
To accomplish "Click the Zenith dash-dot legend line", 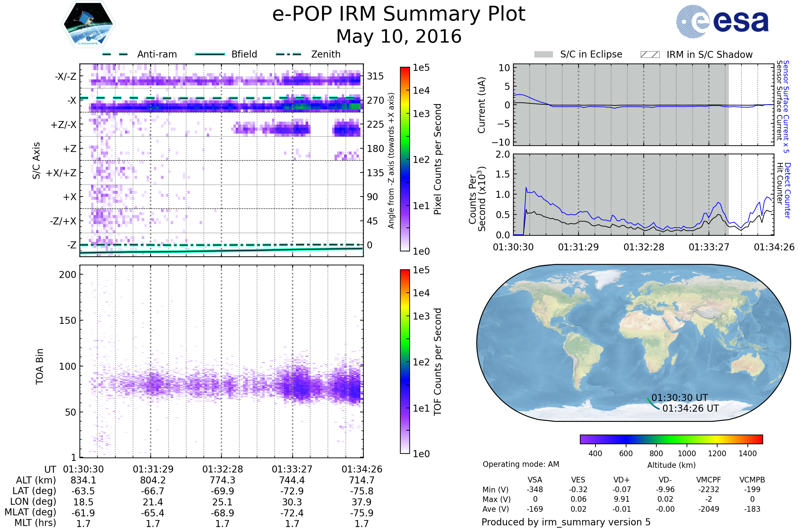I will (288, 54).
